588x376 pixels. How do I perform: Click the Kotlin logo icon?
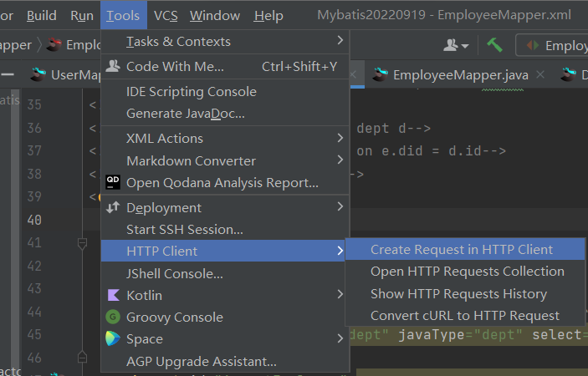tap(113, 295)
